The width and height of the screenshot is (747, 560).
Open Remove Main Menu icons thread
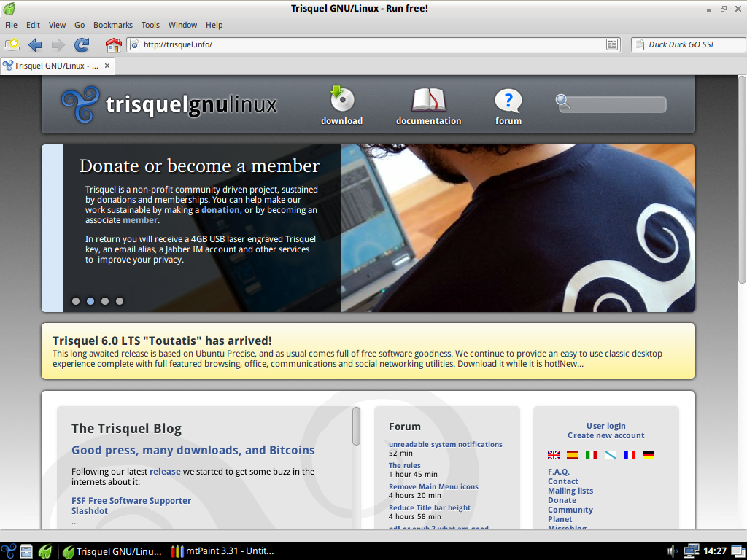click(x=433, y=486)
